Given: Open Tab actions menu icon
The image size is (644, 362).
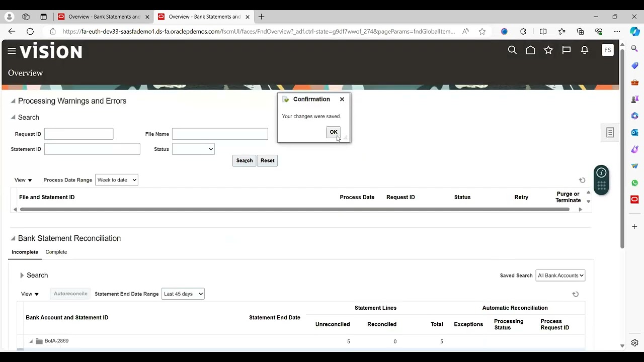Looking at the screenshot, I should [x=43, y=17].
